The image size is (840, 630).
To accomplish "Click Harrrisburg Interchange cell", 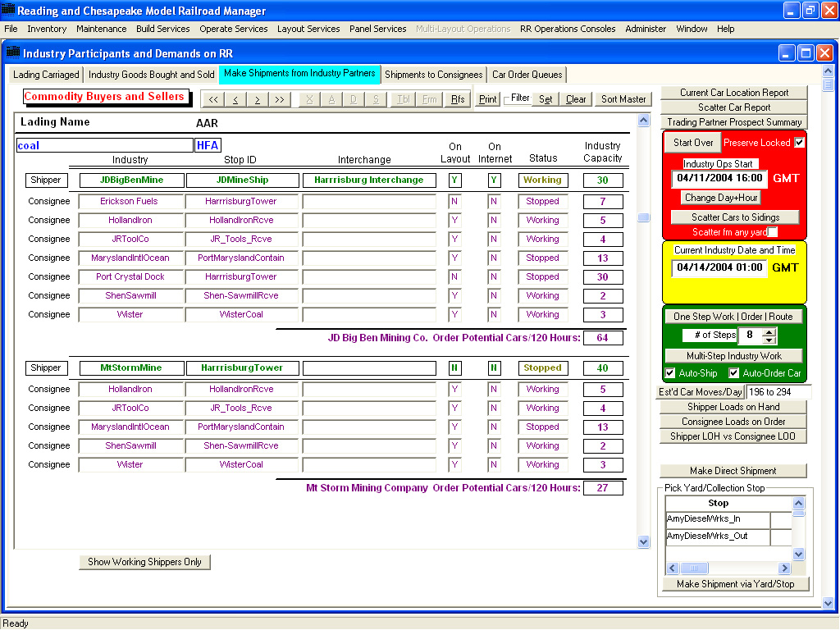I will point(368,180).
